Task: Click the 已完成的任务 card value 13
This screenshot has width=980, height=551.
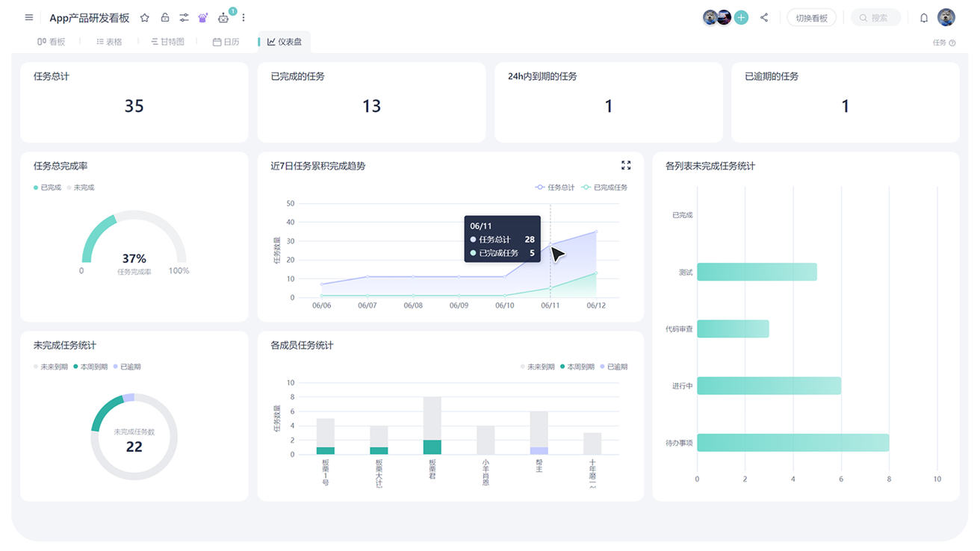Action: click(371, 106)
